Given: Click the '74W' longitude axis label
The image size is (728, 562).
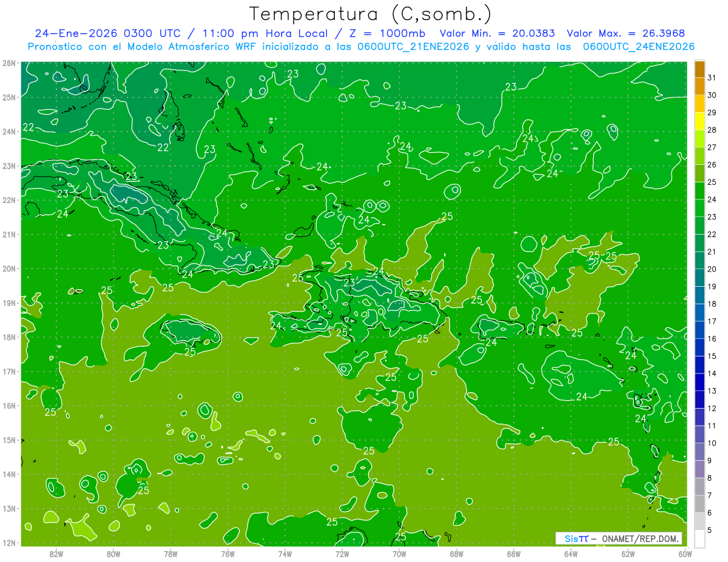Looking at the screenshot, I should point(285,554).
